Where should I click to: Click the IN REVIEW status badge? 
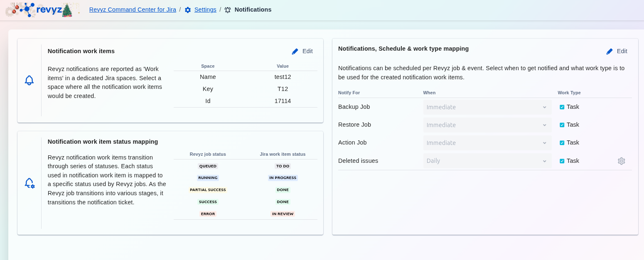(x=283, y=214)
